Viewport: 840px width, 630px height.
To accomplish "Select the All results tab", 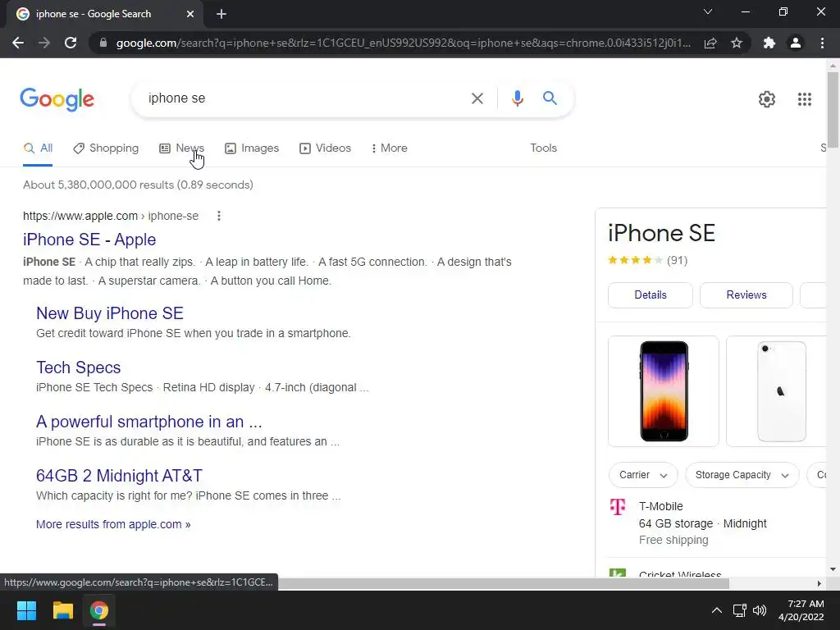I will pyautogui.click(x=38, y=148).
